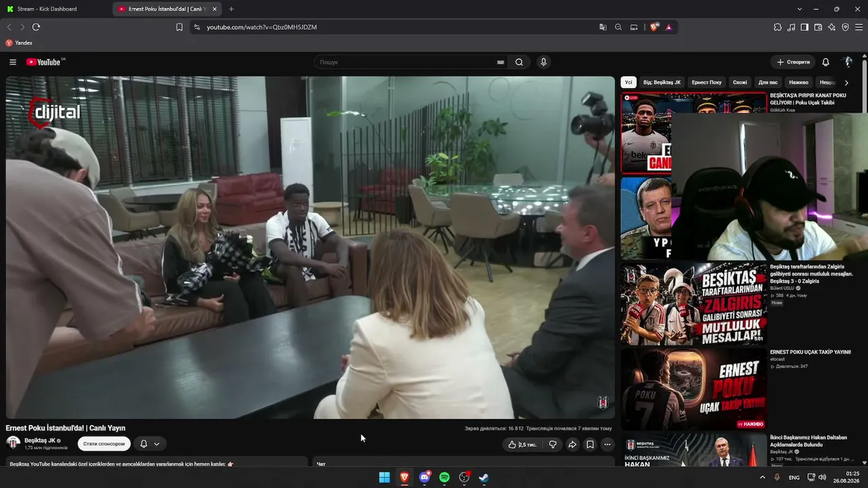Dislike the video with thumbs down
This screenshot has width=868, height=488.
tap(553, 445)
